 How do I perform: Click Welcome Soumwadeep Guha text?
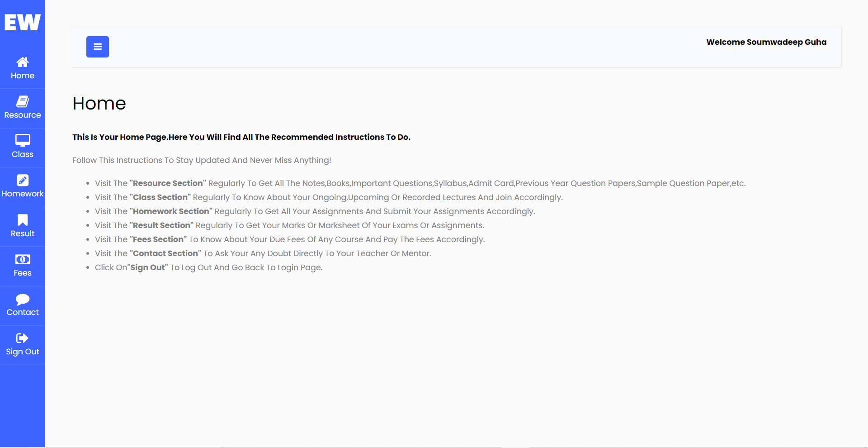[766, 42]
